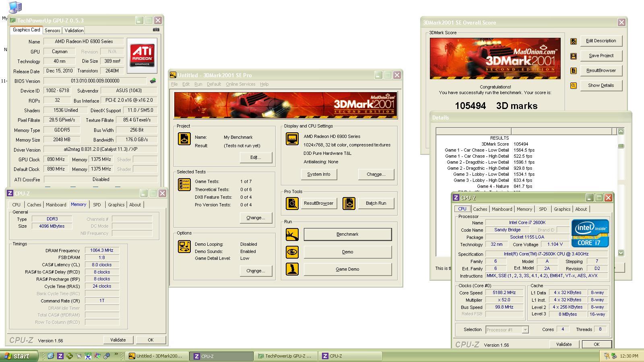Click the BIOS save chip icon in GPU-Z
This screenshot has width=644, height=362.
153,81
